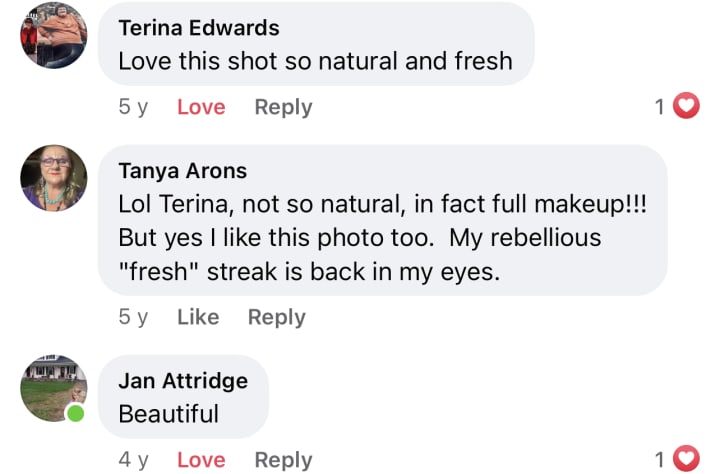Viewport: 720px width, 474px height.
Task: Click the name Tanya Arons
Action: 182,171
